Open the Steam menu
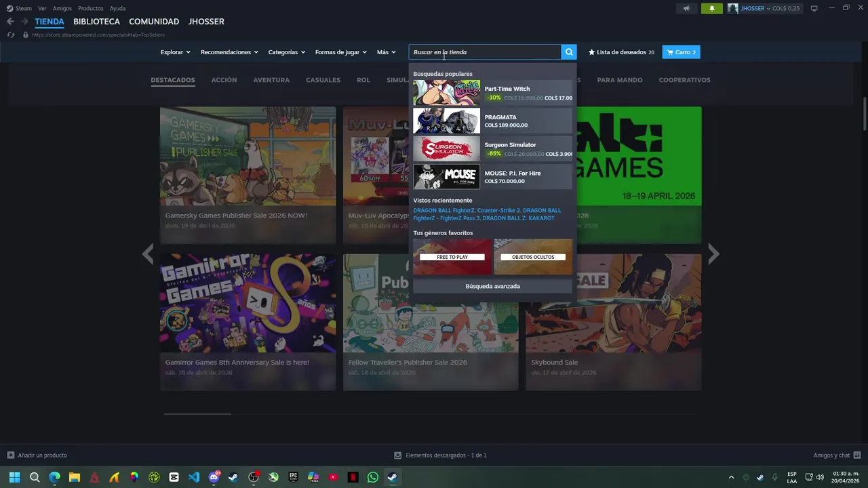Viewport: 868px width, 488px height. 24,8
